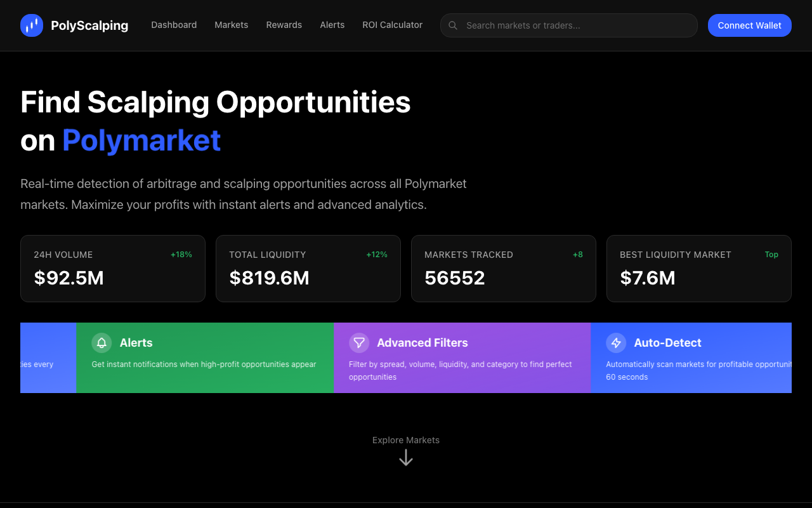The width and height of the screenshot is (812, 508).
Task: Click the green Top badge
Action: pos(771,255)
